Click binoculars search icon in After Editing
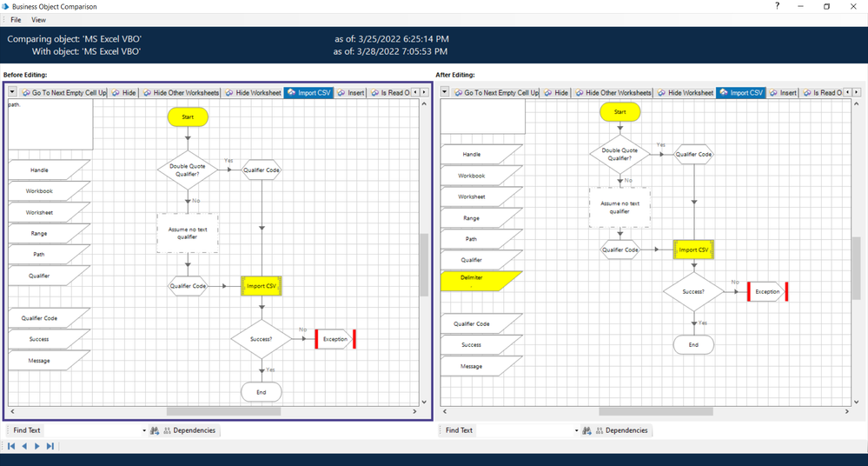The width and height of the screenshot is (868, 466). click(586, 430)
